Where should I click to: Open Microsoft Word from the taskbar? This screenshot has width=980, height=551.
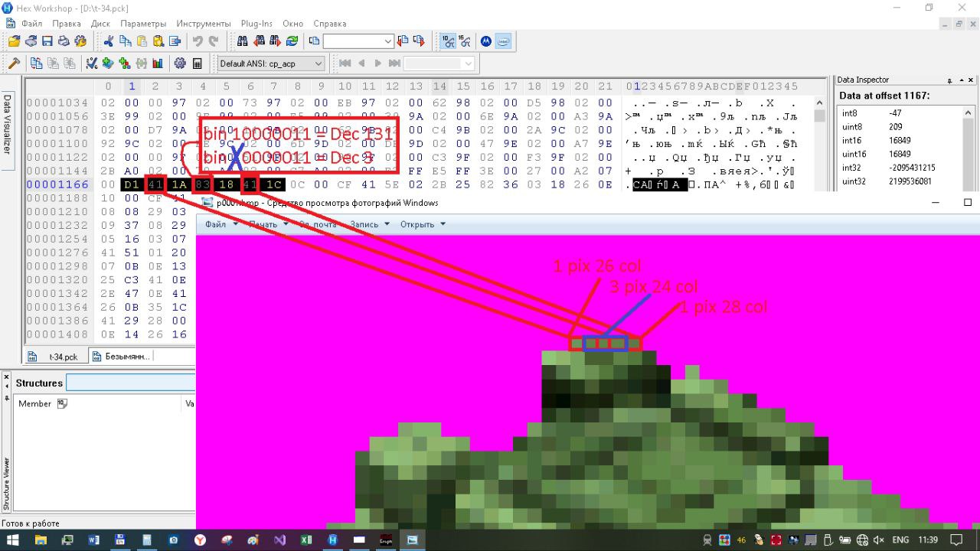pyautogui.click(x=94, y=540)
